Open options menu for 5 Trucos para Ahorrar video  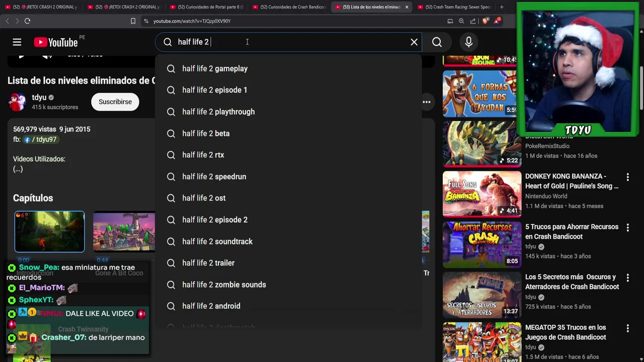(x=627, y=227)
